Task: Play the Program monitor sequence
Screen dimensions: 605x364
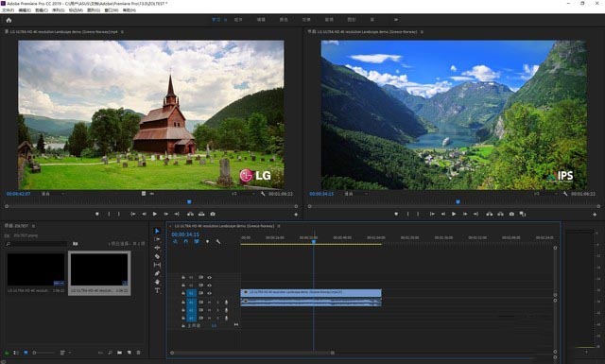Action: click(x=454, y=214)
